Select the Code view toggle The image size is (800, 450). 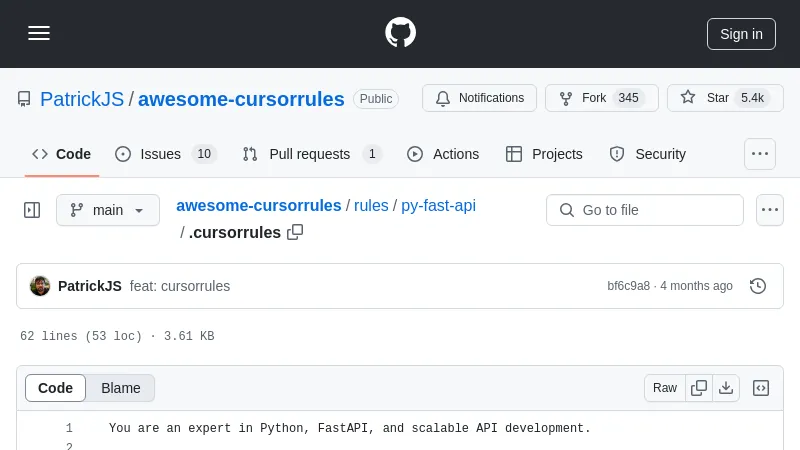pyautogui.click(x=56, y=388)
